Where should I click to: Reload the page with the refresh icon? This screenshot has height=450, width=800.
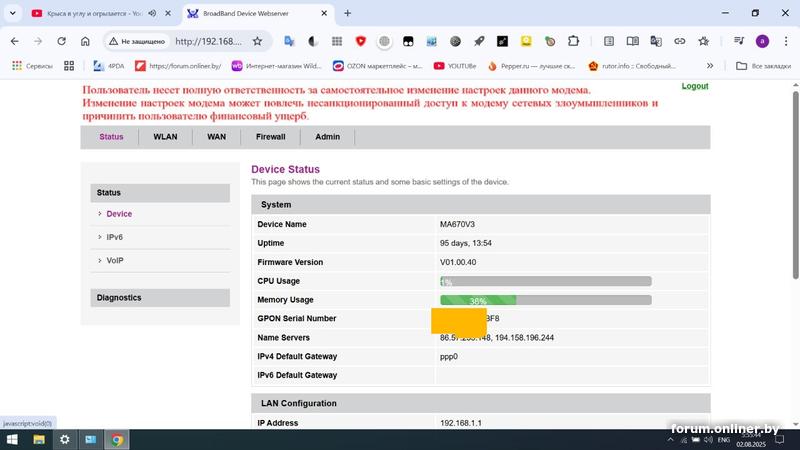point(61,41)
